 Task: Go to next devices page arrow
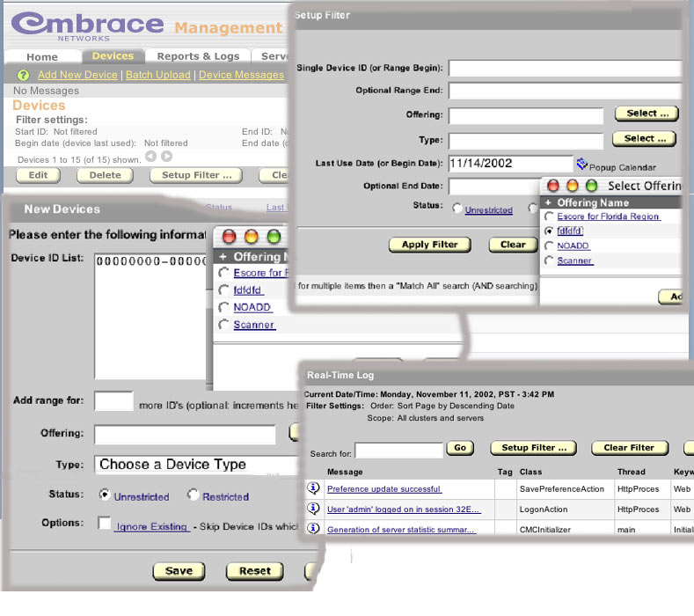[x=166, y=157]
